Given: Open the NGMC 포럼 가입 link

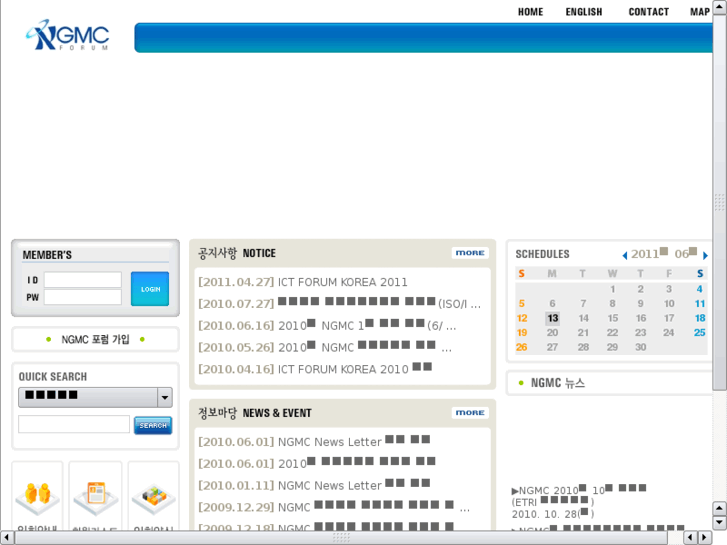Looking at the screenshot, I should click(96, 340).
